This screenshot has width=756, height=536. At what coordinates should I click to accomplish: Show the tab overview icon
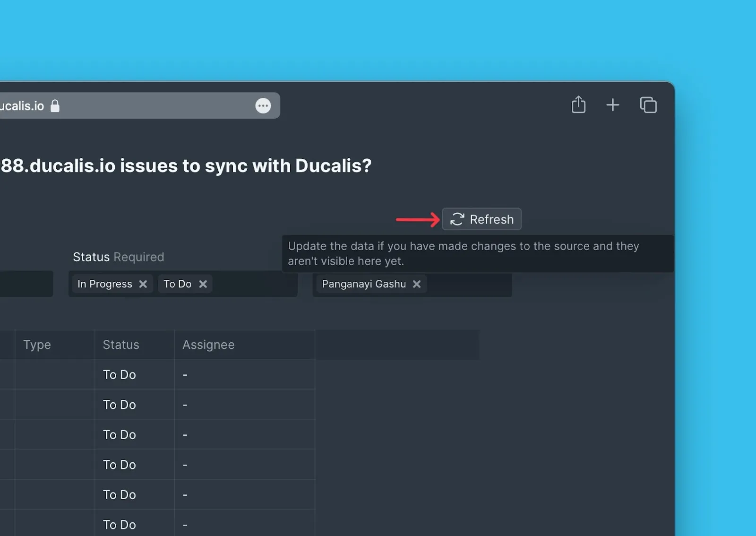click(x=648, y=104)
